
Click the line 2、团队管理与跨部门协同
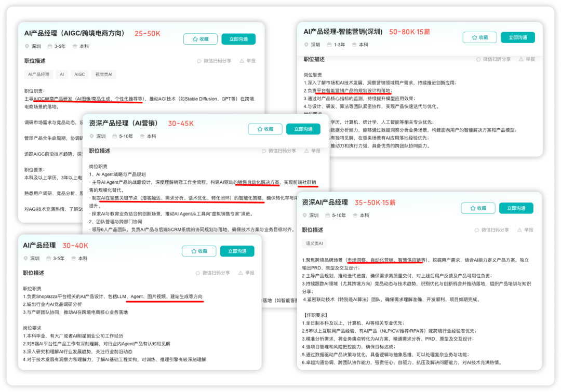[115, 222]
